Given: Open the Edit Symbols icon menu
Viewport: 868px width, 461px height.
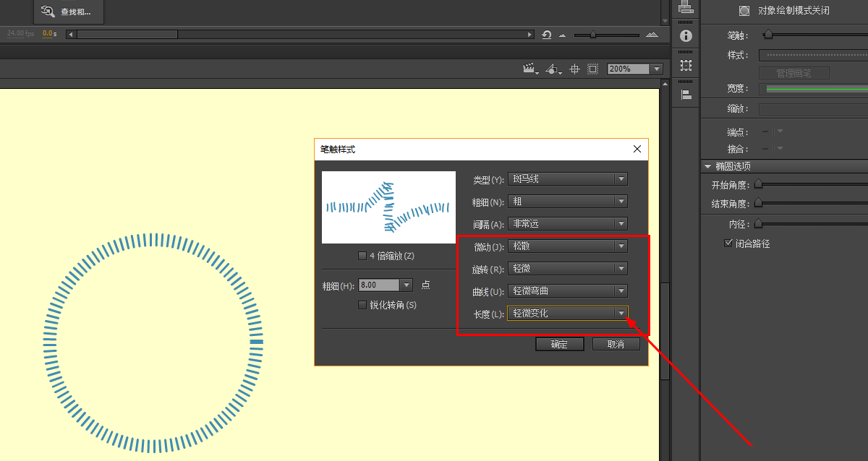Looking at the screenshot, I should point(553,69).
